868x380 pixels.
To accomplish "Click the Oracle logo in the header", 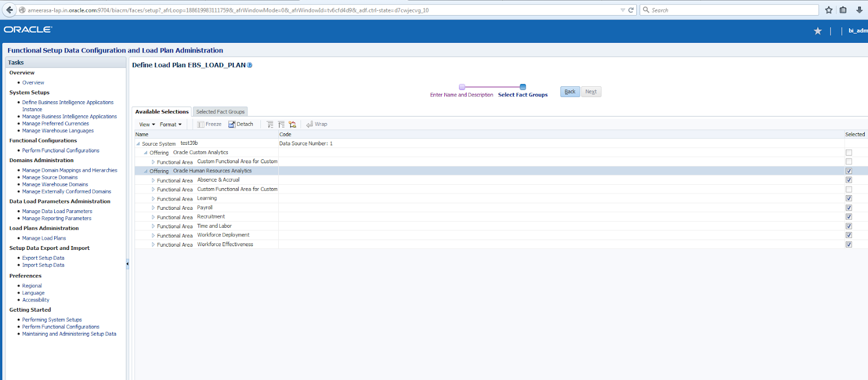I will (28, 30).
